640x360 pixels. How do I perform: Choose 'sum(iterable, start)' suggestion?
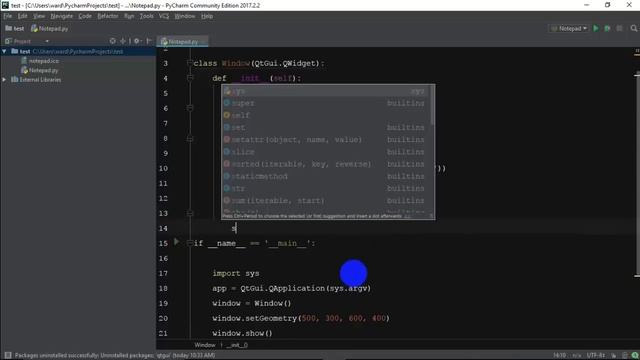(325, 201)
